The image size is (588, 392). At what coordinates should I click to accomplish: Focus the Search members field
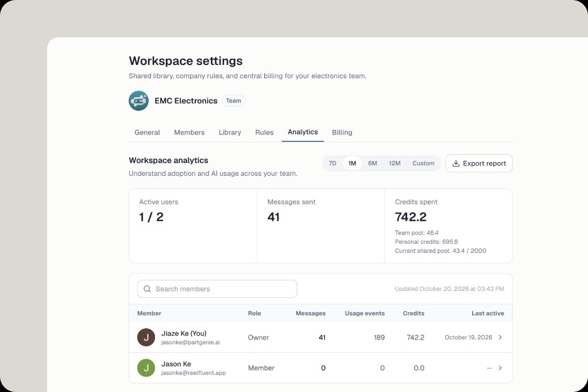(217, 289)
